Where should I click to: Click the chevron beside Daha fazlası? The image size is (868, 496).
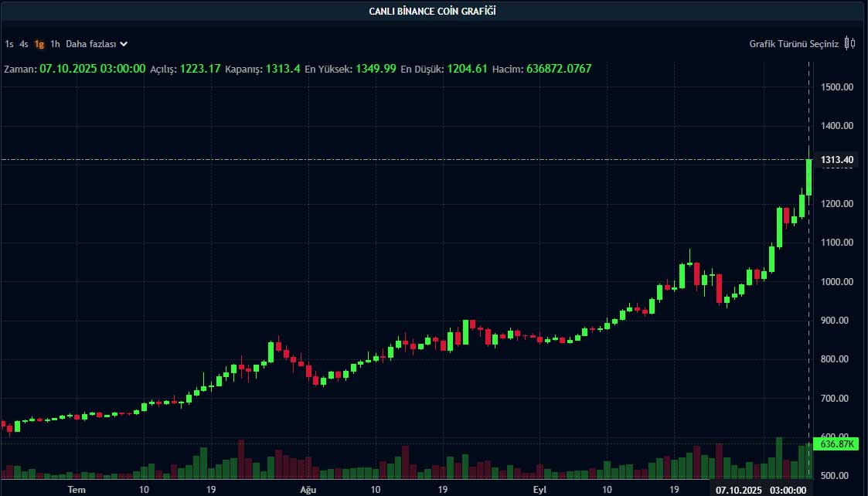124,44
